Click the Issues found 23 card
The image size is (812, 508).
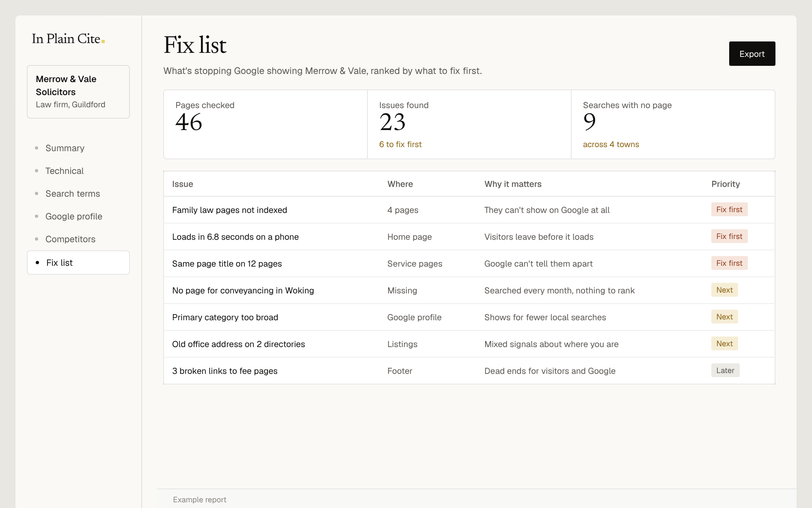click(x=469, y=124)
